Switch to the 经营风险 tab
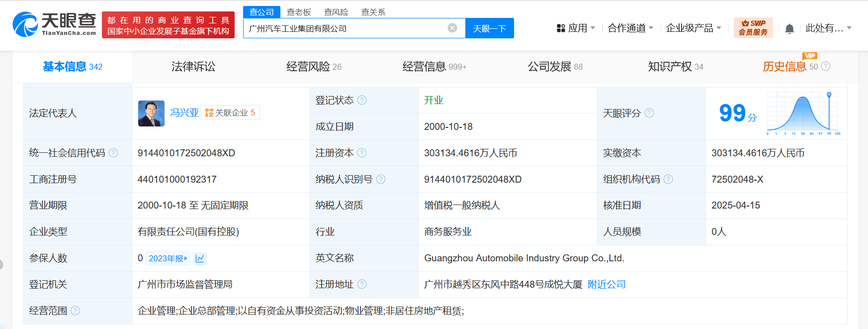Image resolution: width=868 pixels, height=329 pixels. (314, 67)
